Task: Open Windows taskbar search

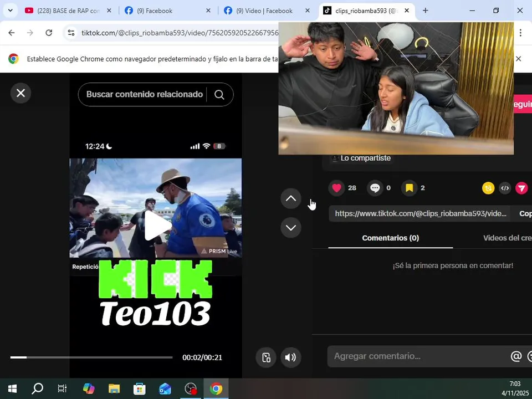Action: (x=37, y=388)
